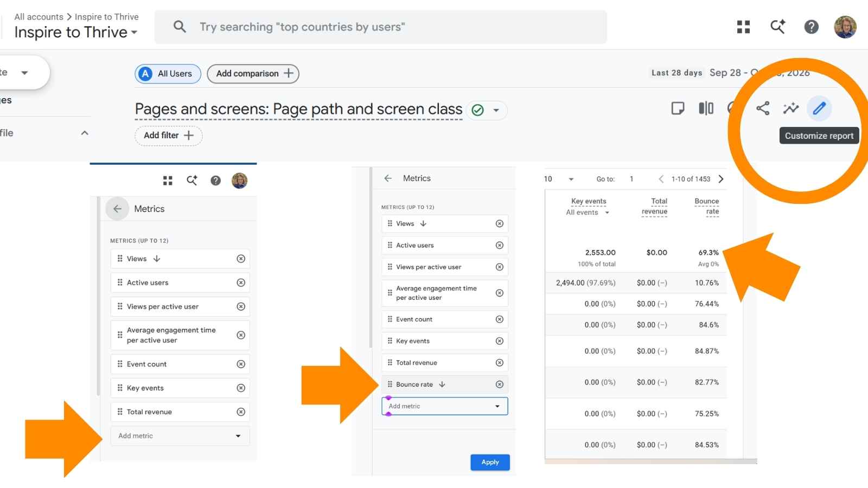Open the Inspire to Thrive account selector

[x=76, y=32]
